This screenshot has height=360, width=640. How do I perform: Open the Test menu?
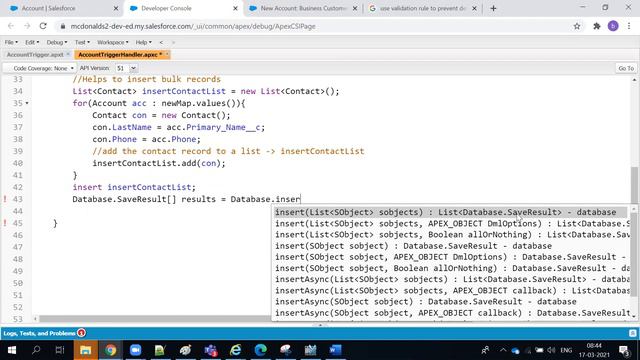[x=82, y=42]
